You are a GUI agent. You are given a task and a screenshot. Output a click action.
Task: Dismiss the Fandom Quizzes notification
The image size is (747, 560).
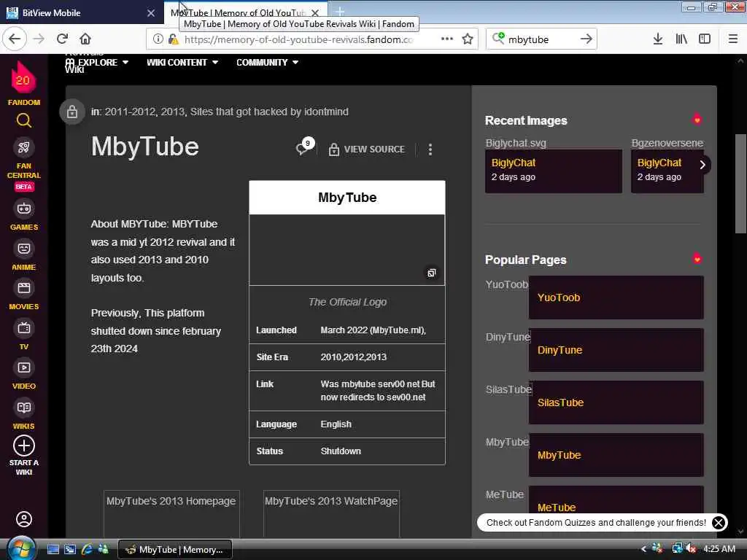click(719, 522)
